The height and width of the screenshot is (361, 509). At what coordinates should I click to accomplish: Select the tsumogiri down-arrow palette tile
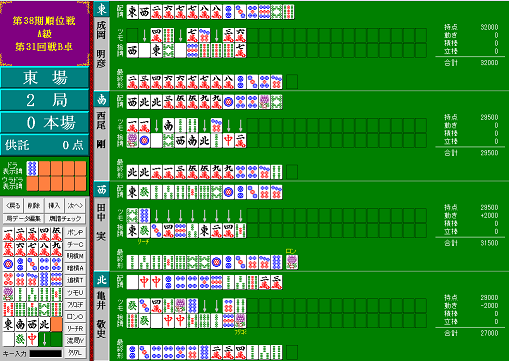[44, 339]
